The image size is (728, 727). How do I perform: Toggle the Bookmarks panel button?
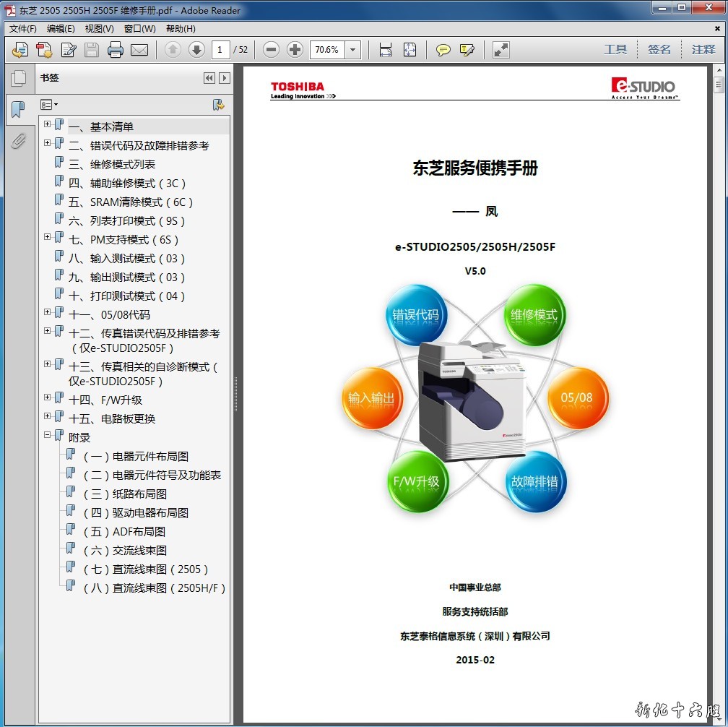(18, 110)
